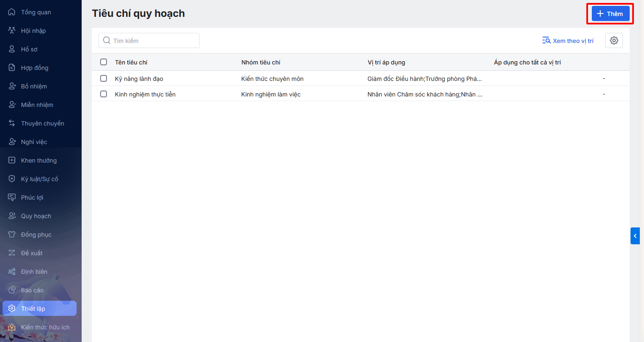Click the blue side panel expand arrow

[x=635, y=236]
